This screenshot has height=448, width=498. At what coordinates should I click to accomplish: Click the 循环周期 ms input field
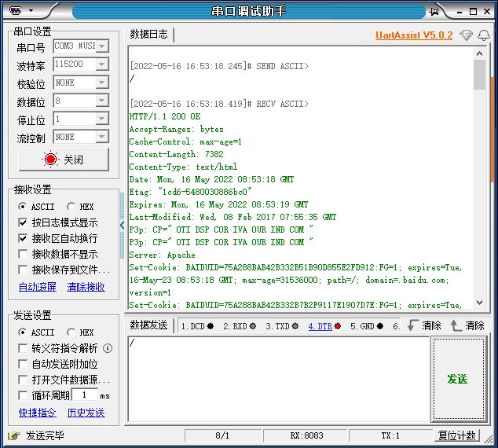pos(85,395)
